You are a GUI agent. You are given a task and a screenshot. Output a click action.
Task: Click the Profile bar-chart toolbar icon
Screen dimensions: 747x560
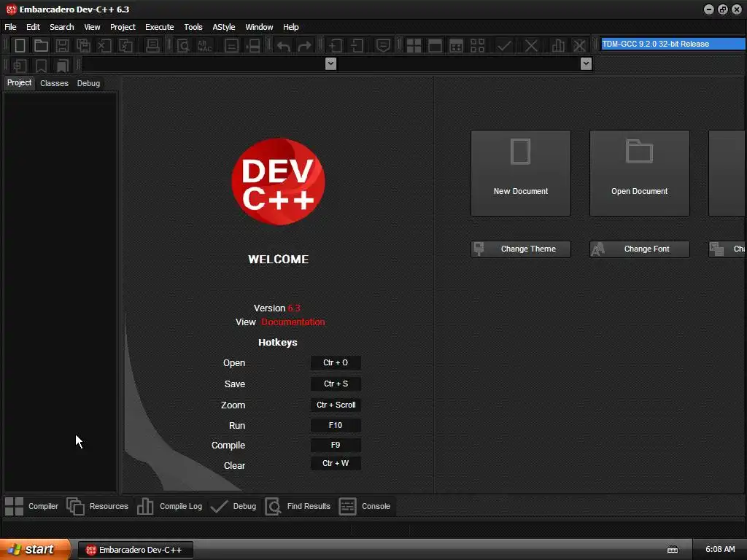point(558,46)
